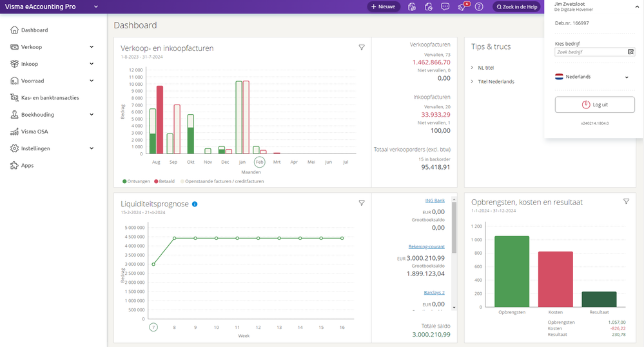
Task: Toggle Ontvangen legend series in invoice chart
Action: (136, 181)
